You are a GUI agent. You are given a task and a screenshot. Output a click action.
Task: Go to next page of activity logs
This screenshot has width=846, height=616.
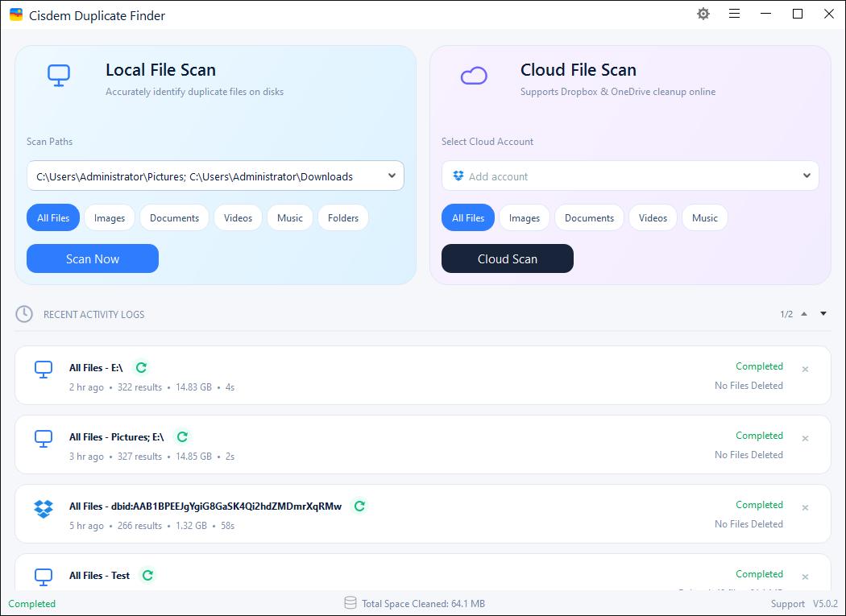coord(823,314)
